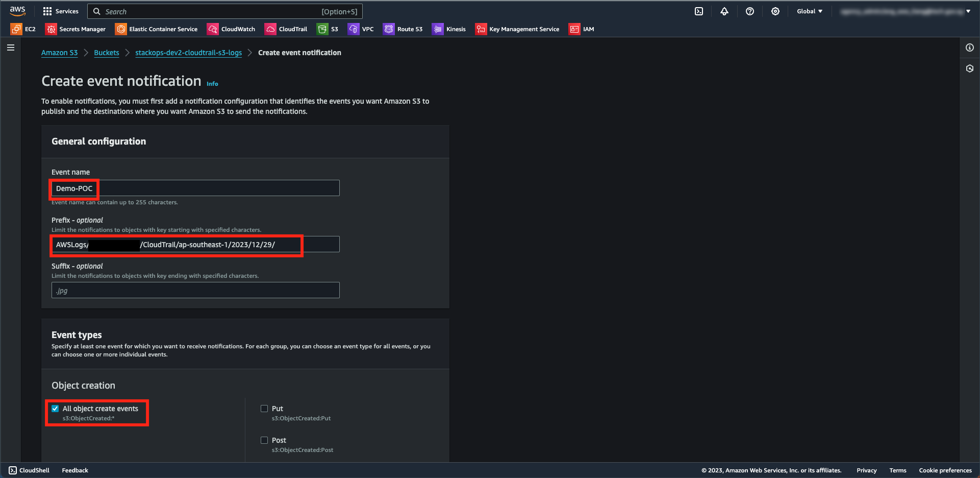Open the CloudWatch service shortcut

[x=231, y=29]
